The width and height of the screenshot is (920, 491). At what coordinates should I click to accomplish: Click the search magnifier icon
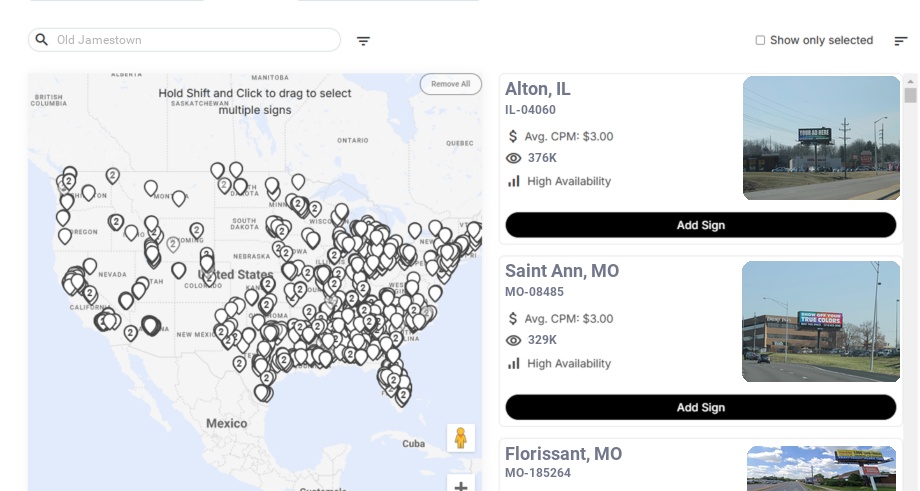tap(41, 40)
